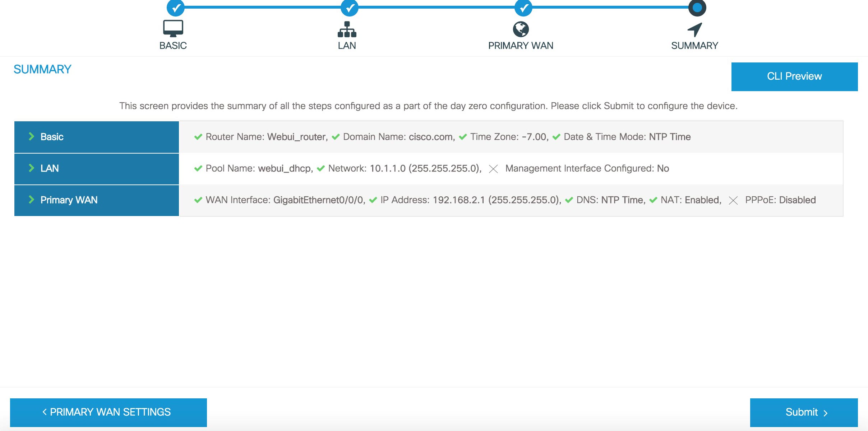This screenshot has width=868, height=431.
Task: Expand the LAN summary row chevron
Action: pos(31,168)
